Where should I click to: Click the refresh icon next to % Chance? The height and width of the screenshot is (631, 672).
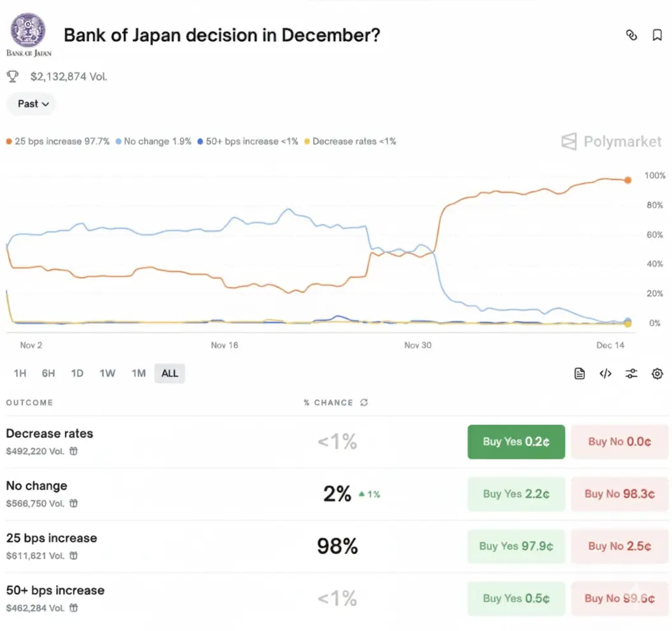coord(364,403)
